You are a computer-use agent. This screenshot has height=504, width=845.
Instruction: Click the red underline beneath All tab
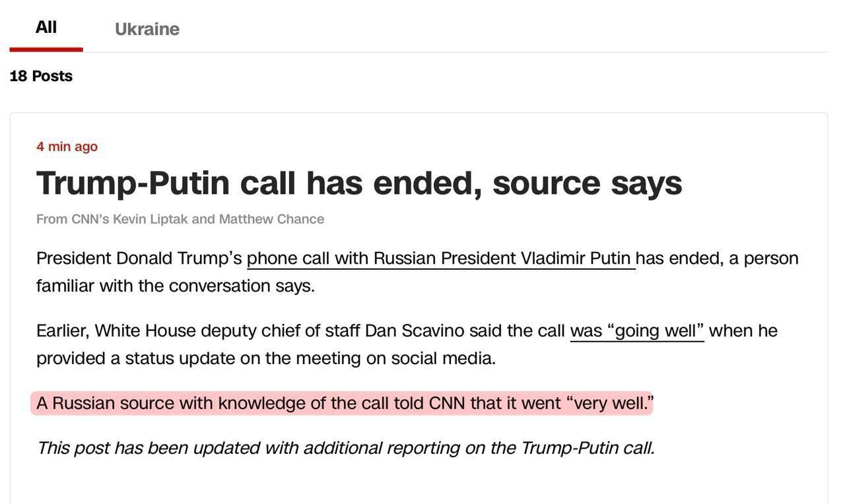coord(46,49)
